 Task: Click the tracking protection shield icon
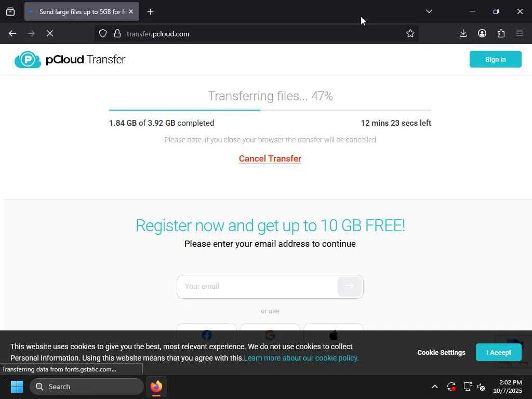pyautogui.click(x=103, y=34)
